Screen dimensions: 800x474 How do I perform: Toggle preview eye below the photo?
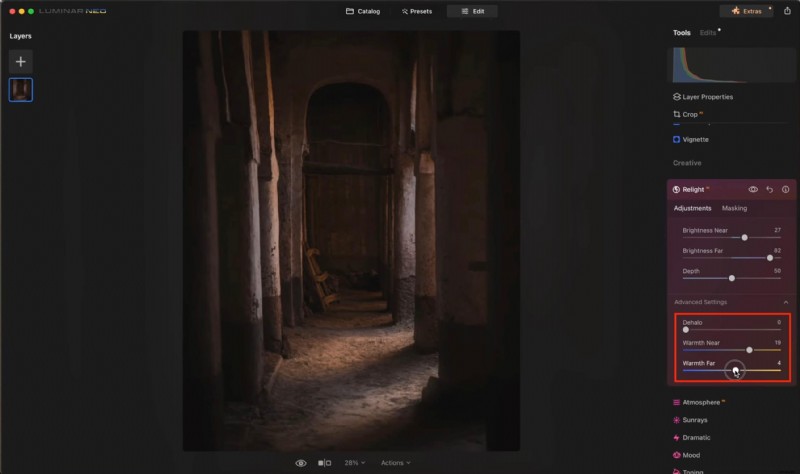[301, 463]
